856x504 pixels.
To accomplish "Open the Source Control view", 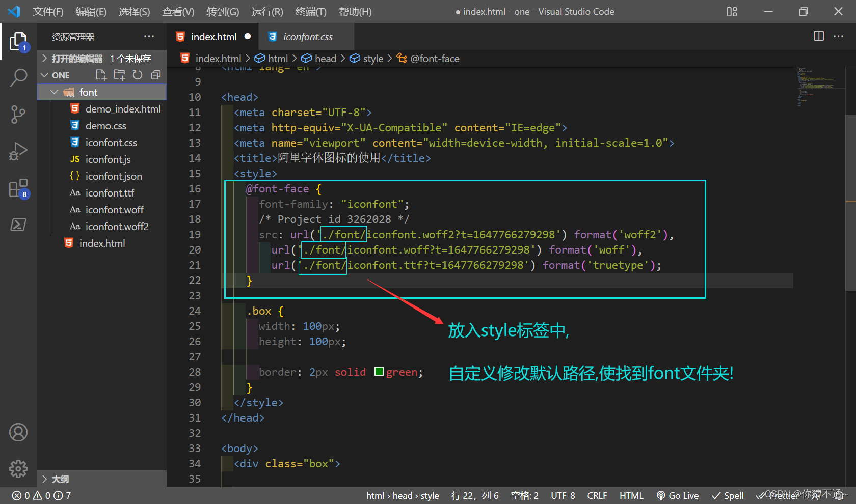I will [18, 115].
